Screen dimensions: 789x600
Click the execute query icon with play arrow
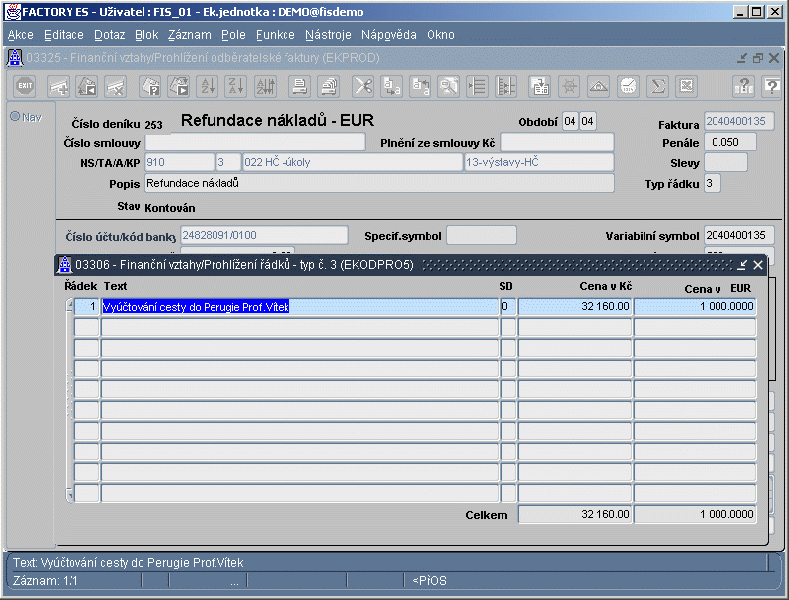[179, 86]
